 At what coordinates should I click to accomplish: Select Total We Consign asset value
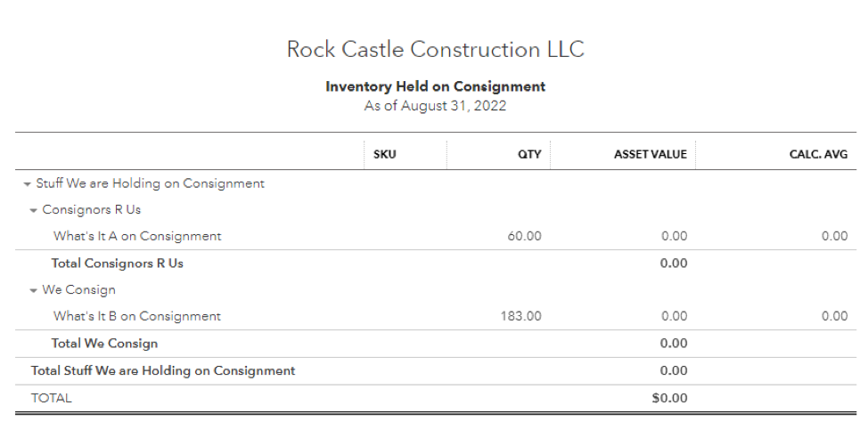pyautogui.click(x=674, y=344)
